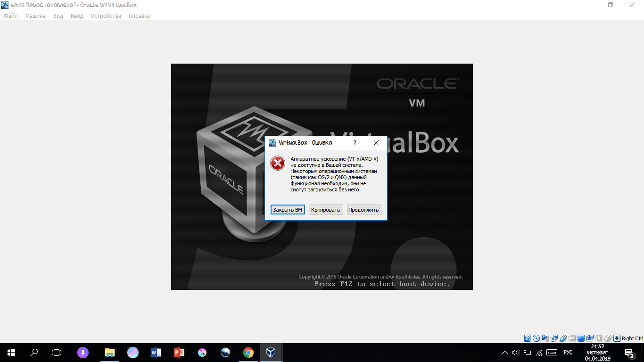
Task: Show hidden system tray icons
Action: click(504, 353)
